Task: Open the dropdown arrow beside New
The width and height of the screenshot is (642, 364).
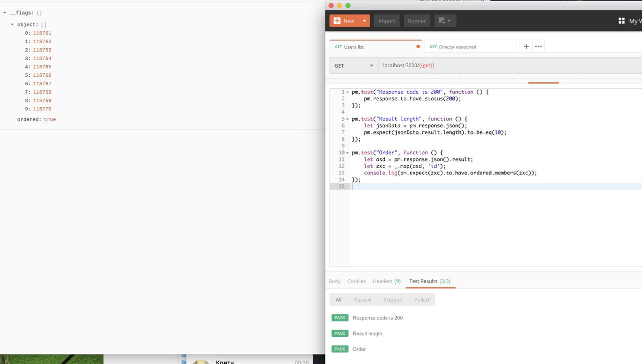Action: coord(365,21)
